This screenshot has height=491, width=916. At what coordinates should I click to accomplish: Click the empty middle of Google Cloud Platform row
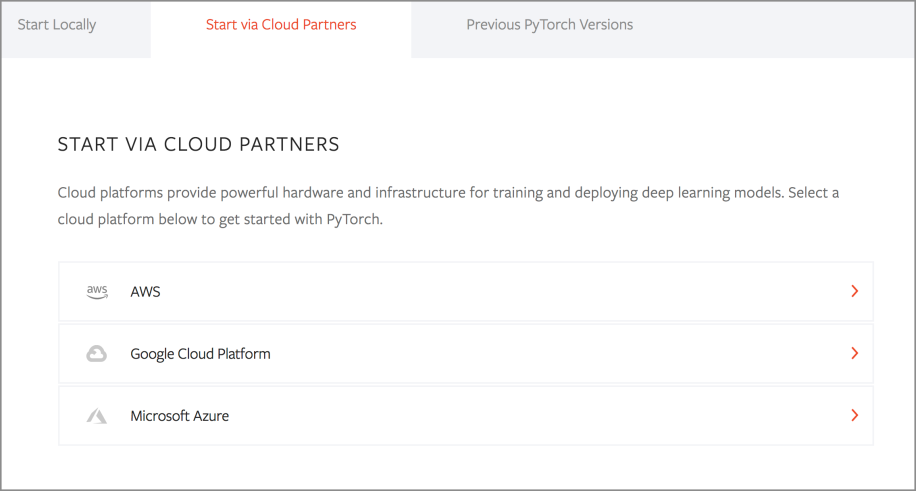[550, 354]
